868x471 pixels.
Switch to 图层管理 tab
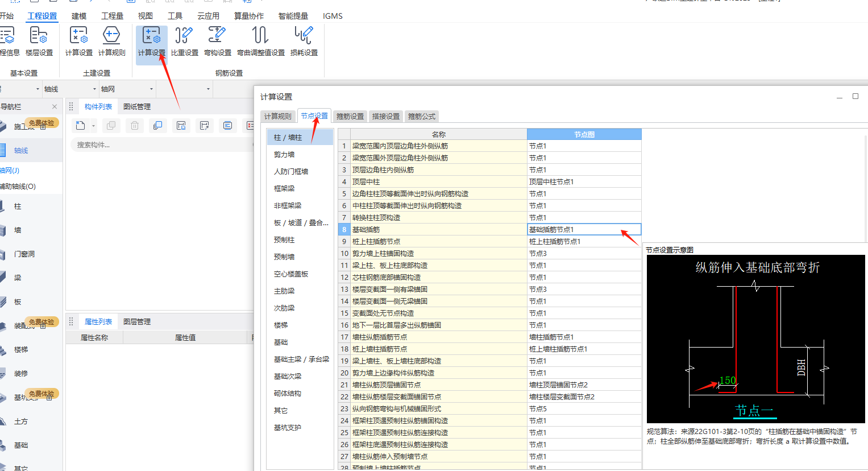click(137, 321)
